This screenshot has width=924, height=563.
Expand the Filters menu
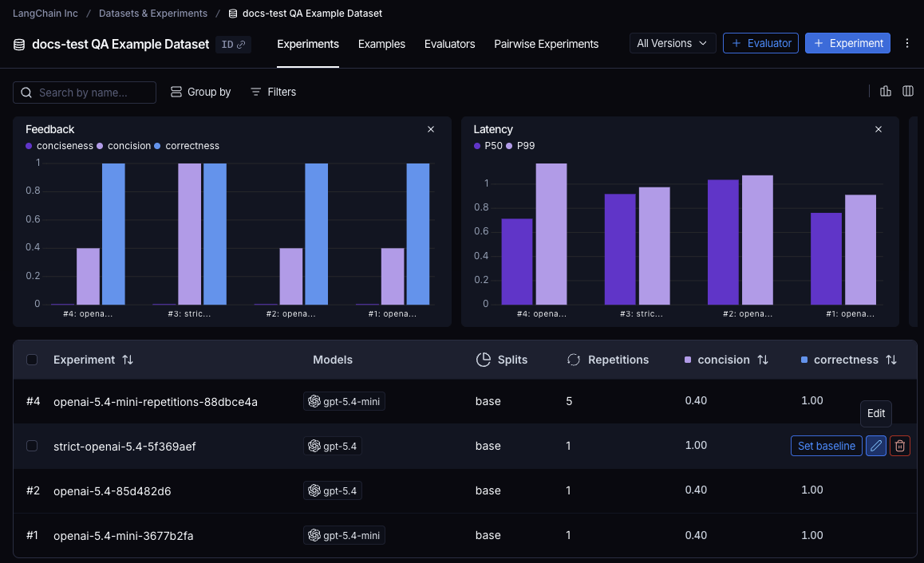tap(273, 92)
